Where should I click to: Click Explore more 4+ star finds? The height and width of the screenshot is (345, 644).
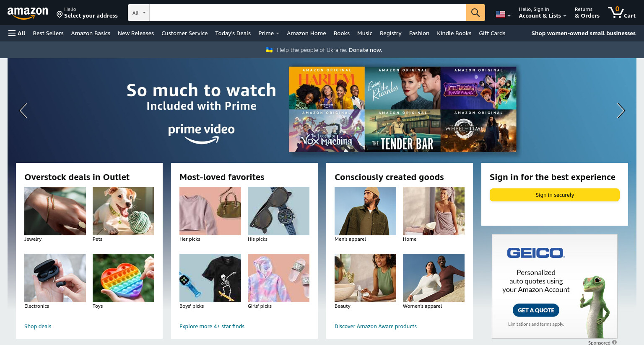(x=212, y=326)
